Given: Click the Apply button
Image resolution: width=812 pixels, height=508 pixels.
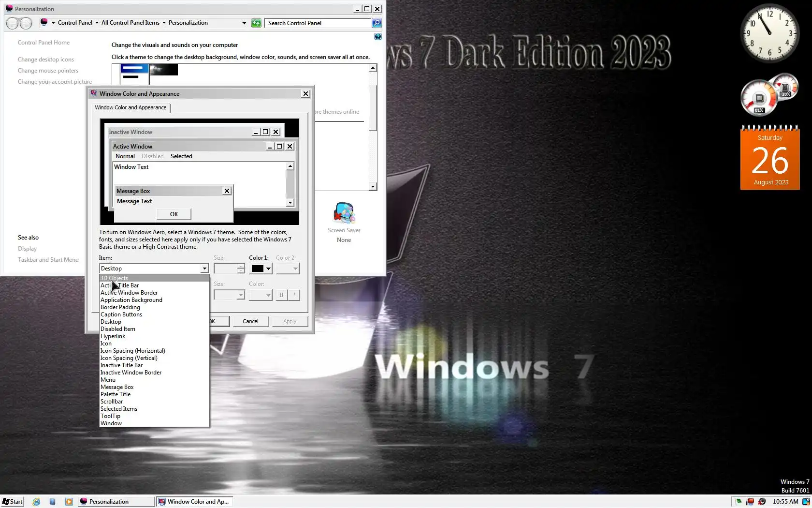Looking at the screenshot, I should pos(290,321).
